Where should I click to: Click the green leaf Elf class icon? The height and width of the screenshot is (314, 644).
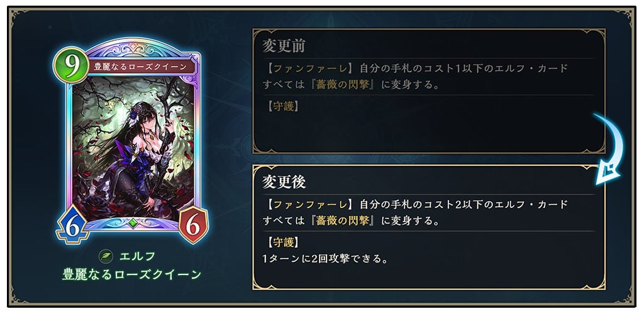coord(106,257)
